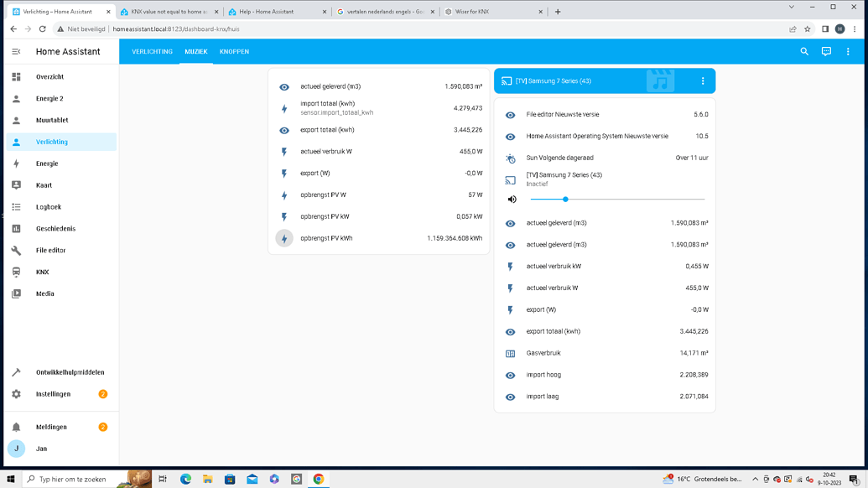Click the Ontwikkelhulpmiddelen wrench icon
This screenshot has width=868, height=488.
tap(15, 371)
